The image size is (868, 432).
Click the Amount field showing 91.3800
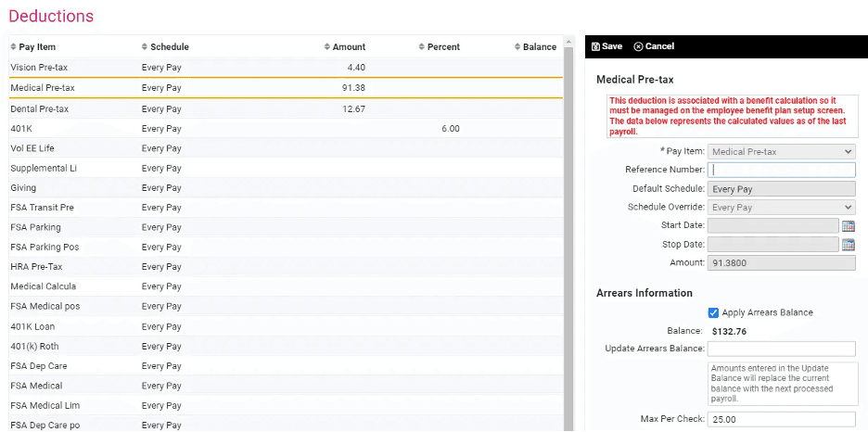pyautogui.click(x=781, y=262)
